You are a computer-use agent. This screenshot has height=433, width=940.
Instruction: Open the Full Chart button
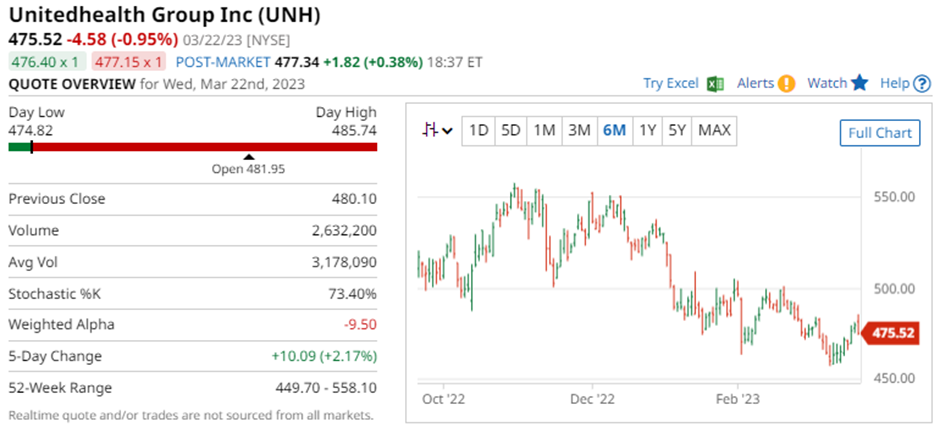(x=879, y=133)
